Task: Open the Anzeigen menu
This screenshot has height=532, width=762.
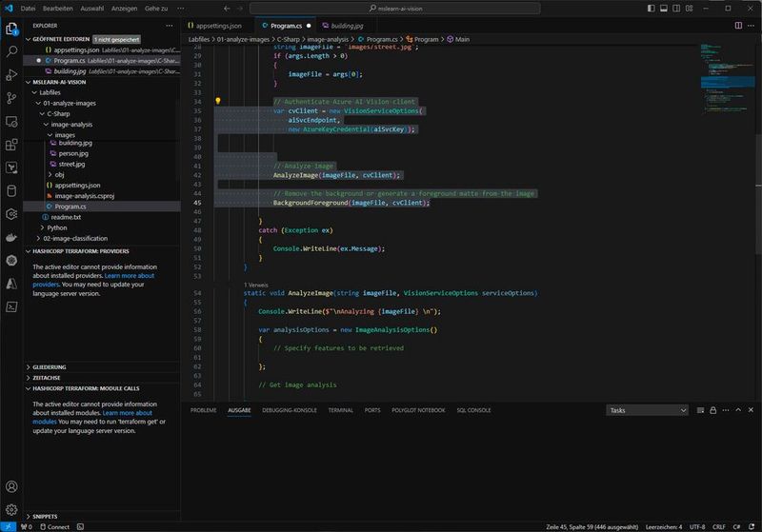Action: pos(124,9)
